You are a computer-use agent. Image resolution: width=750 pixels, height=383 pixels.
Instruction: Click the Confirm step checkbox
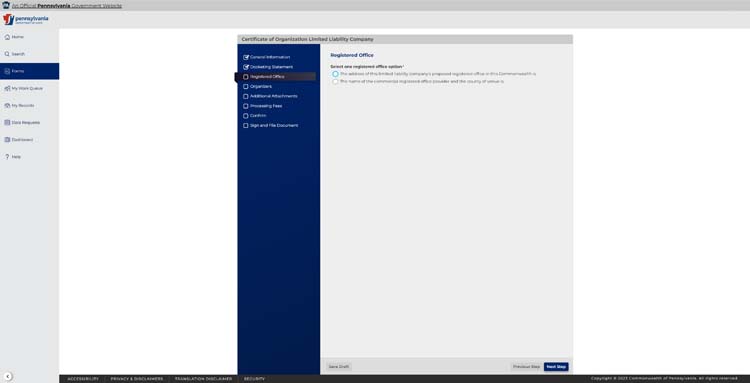[246, 116]
